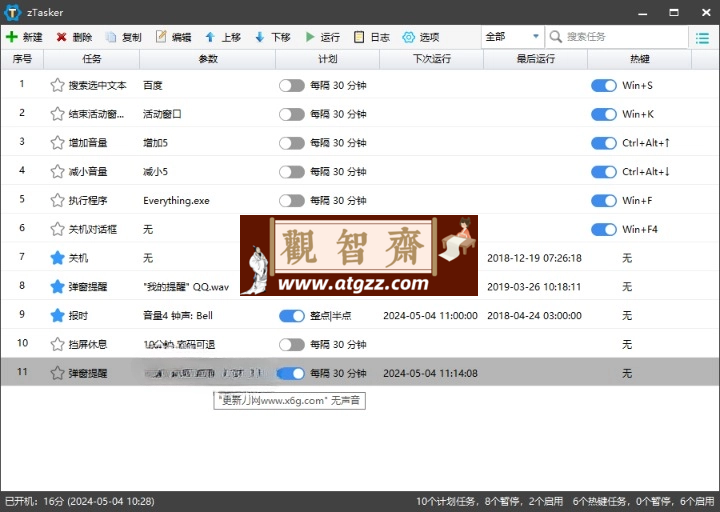Screen dimensions: 720x512
Task: Minimize the zTasker window
Action: tap(643, 13)
